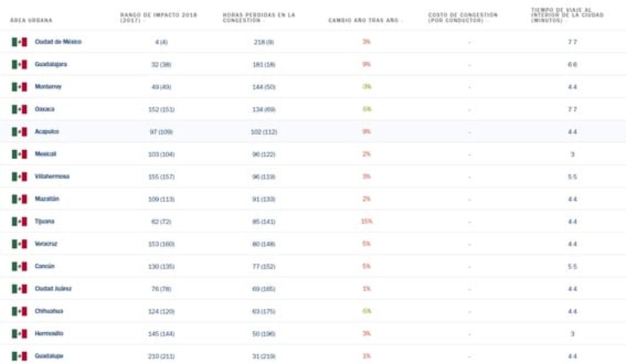The image size is (626, 364).
Task: Open the Veracruz city link
Action: point(46,244)
